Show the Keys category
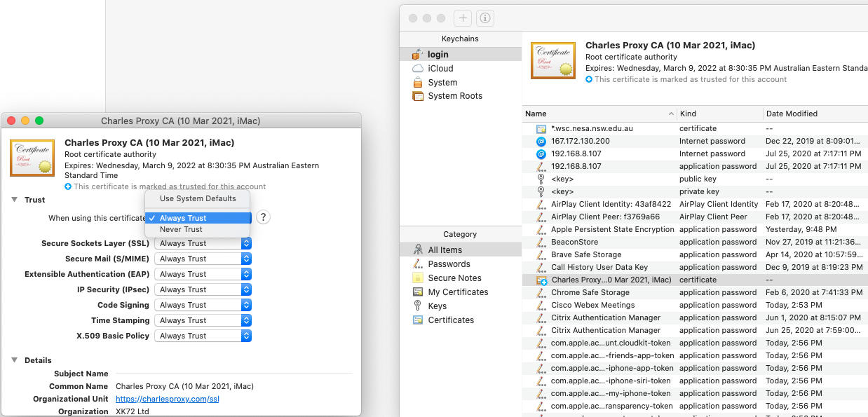The image size is (868, 417). (437, 306)
